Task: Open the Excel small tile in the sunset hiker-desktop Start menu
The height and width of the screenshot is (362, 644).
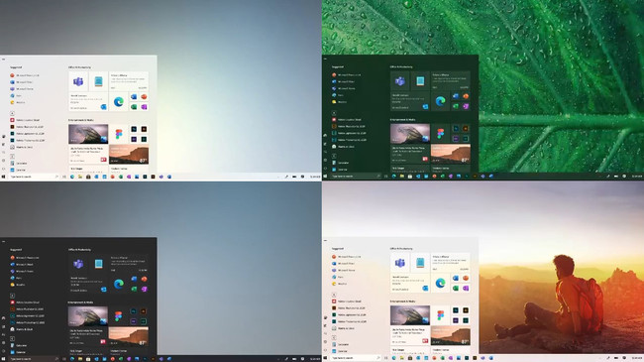Action: click(x=456, y=288)
